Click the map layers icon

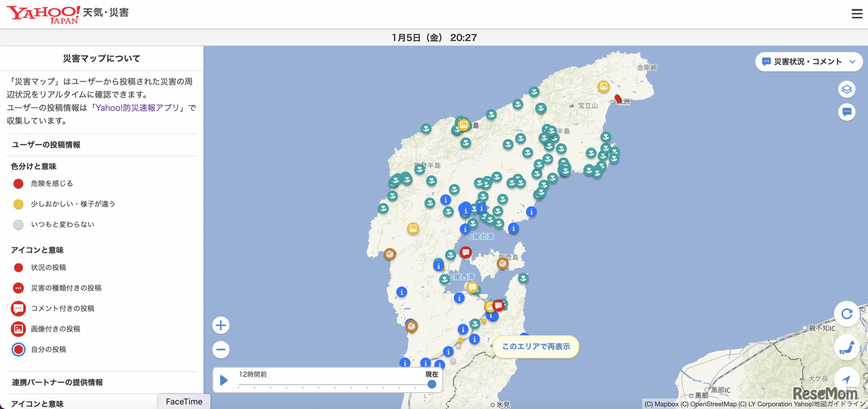846,90
